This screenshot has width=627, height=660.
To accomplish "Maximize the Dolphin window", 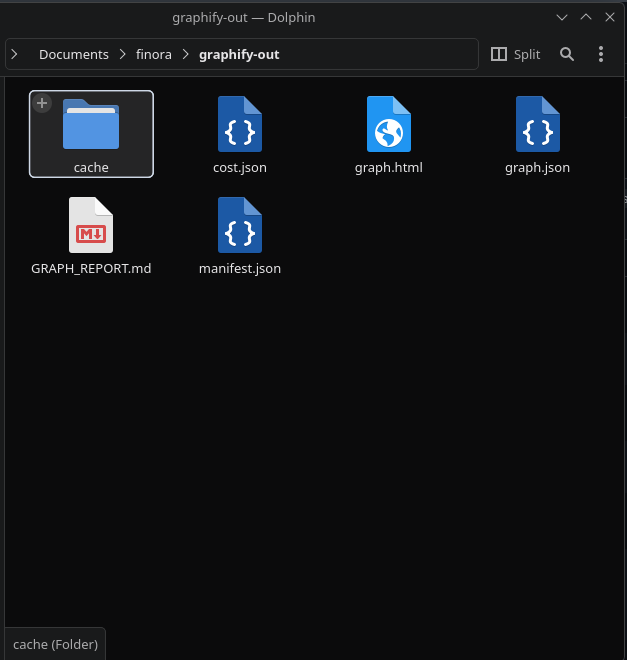I will tap(586, 17).
